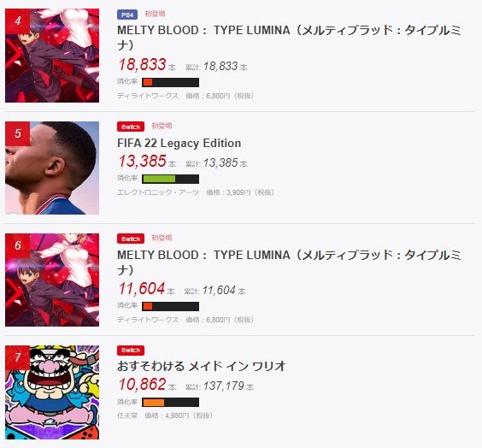Screen dimensions: 482x448
Task: Click the Switch badge above FIFA 22
Action: click(131, 127)
